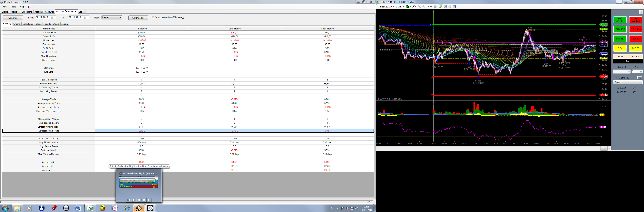Screen dimensions: 644x212
Task: Open Winamp from the taskbar
Action: click(x=139, y=208)
